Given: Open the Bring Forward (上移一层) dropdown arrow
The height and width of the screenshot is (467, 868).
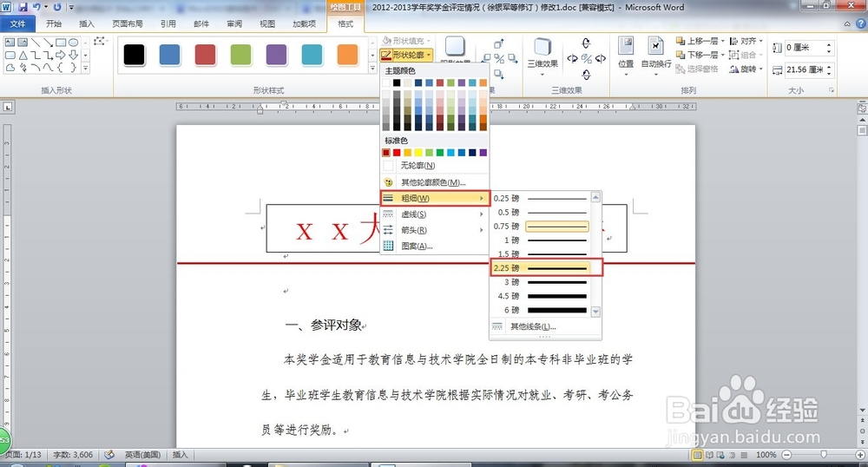Looking at the screenshot, I should point(722,41).
